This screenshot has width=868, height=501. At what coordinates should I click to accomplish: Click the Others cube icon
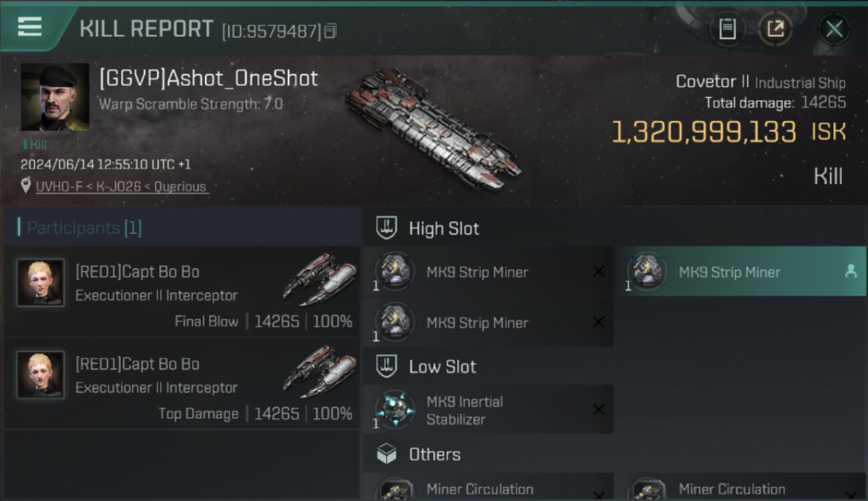click(387, 454)
